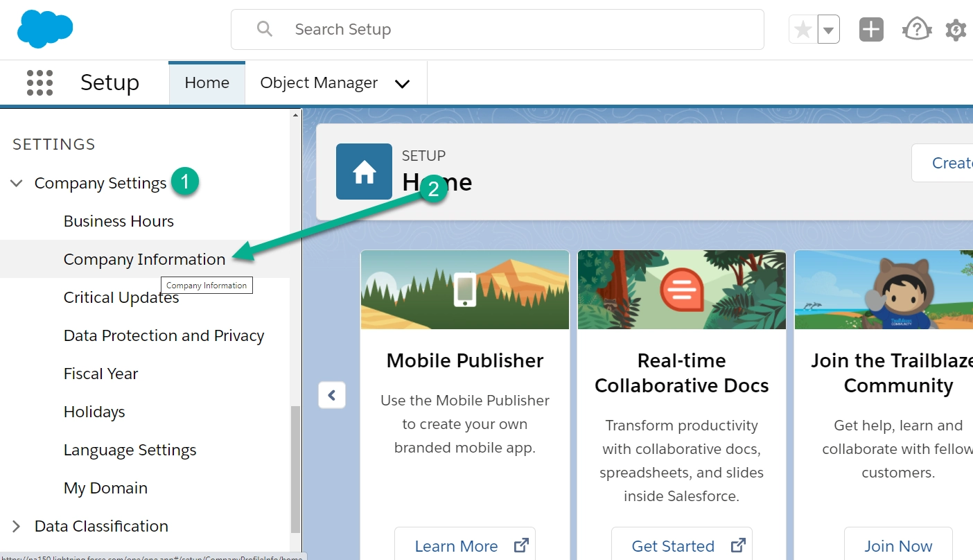The height and width of the screenshot is (560, 973).
Task: Open Company Information page
Action: [x=144, y=259]
